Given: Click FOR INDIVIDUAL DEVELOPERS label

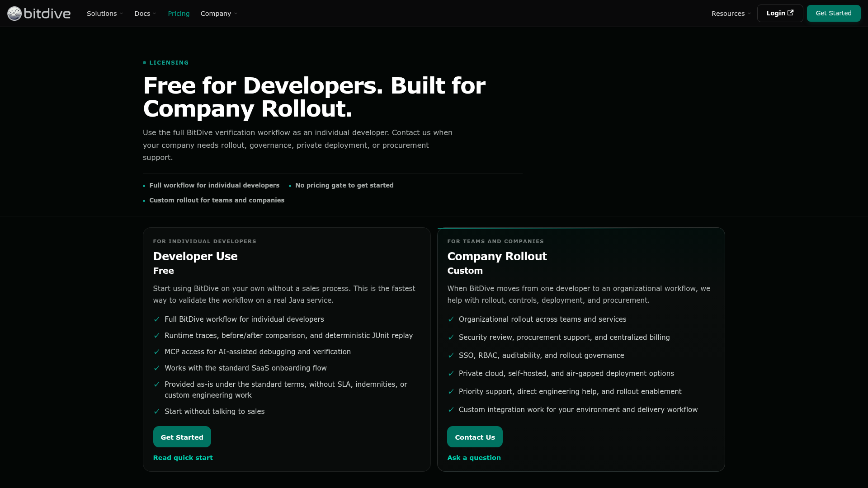Looking at the screenshot, I should (205, 241).
